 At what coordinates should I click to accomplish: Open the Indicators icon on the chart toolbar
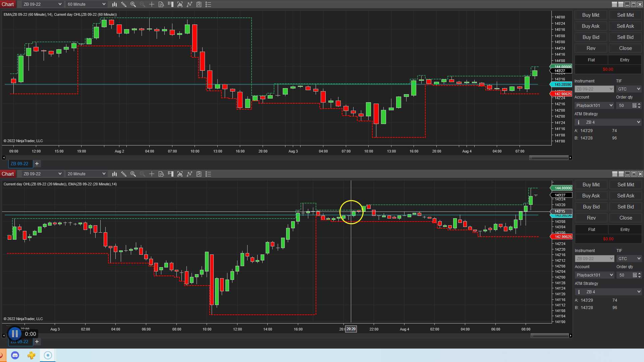(180, 4)
